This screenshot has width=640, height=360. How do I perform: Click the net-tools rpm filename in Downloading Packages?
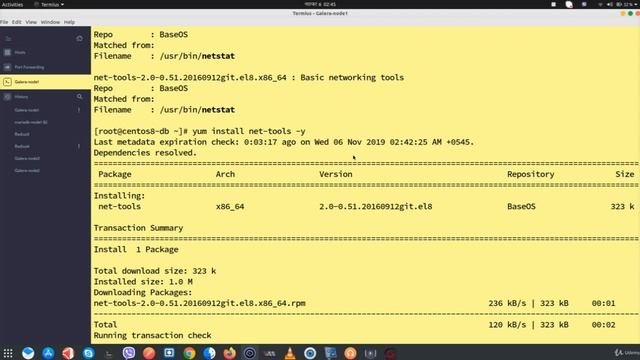200,303
